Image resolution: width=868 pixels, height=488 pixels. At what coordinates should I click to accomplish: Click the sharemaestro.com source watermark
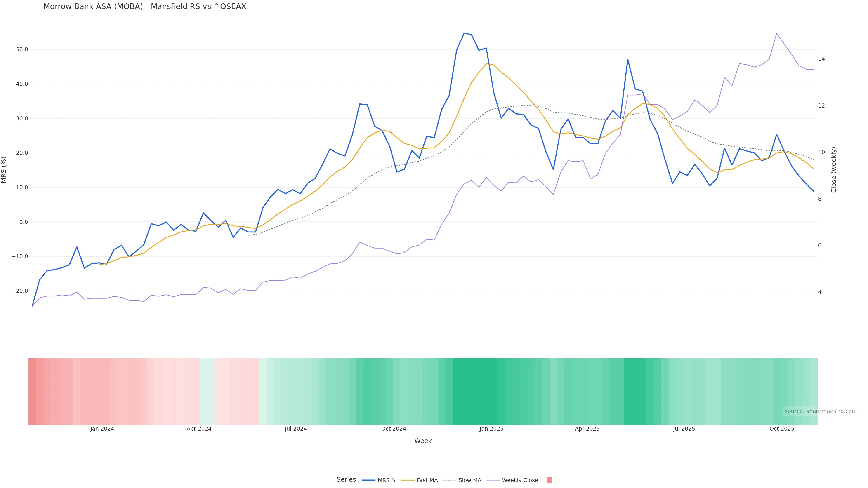pyautogui.click(x=820, y=411)
